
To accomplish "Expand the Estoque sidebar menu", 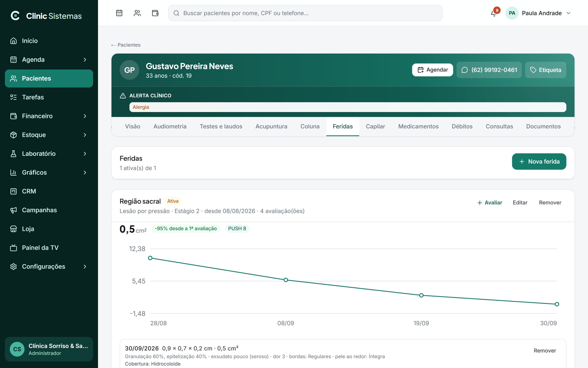I will [49, 135].
